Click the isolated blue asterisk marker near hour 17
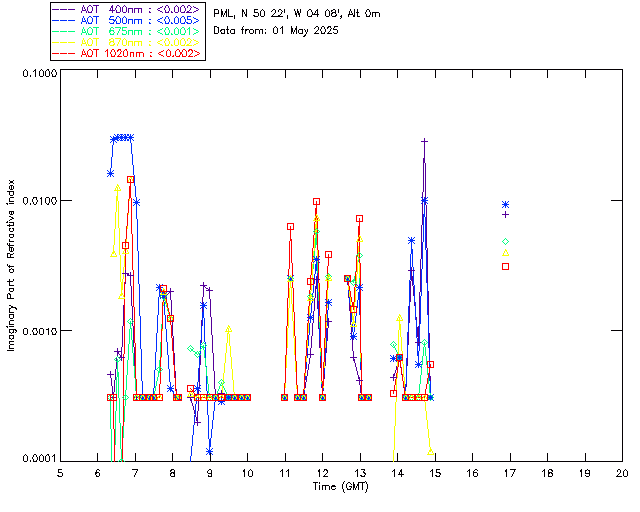The image size is (640, 512). point(505,205)
